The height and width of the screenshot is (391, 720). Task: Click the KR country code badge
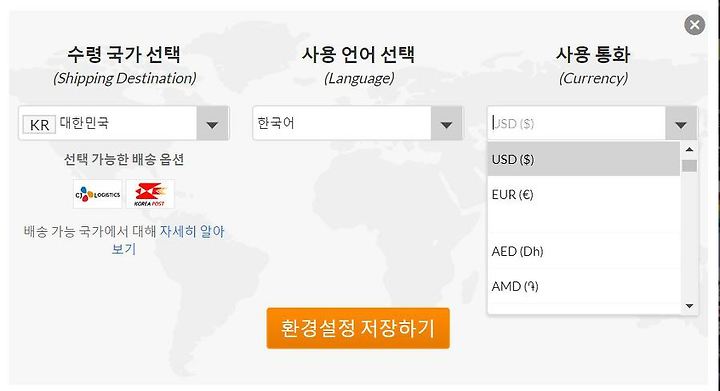tap(39, 124)
